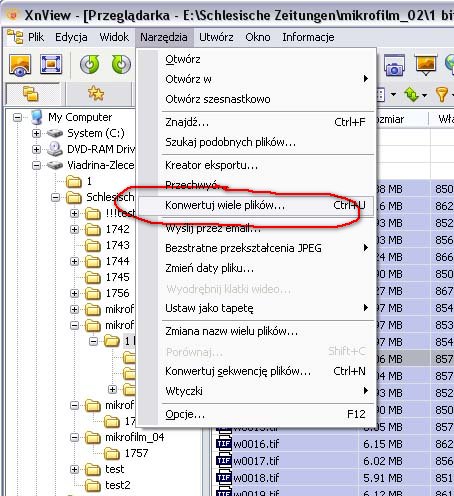Open the Plik menu
This screenshot has height=496, width=454.
pyautogui.click(x=36, y=37)
